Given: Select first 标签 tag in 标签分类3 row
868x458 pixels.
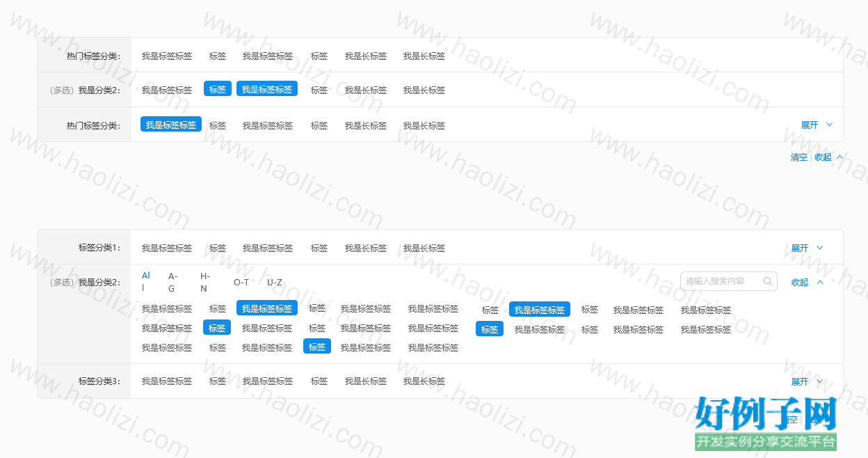Looking at the screenshot, I should click(218, 381).
